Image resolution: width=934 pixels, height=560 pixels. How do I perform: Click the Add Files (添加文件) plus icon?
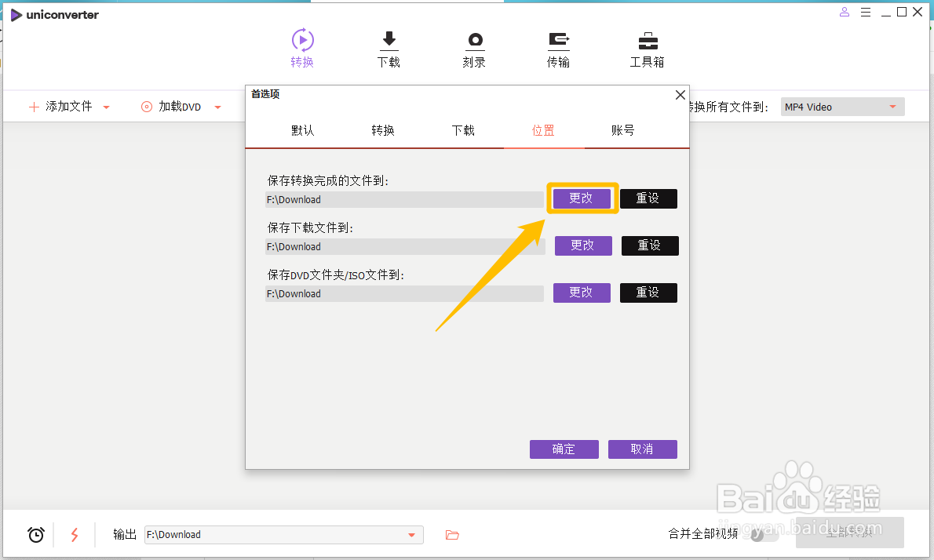click(x=34, y=107)
